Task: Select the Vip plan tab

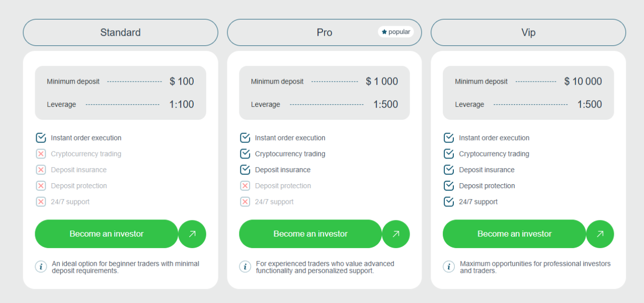Action: 528,33
